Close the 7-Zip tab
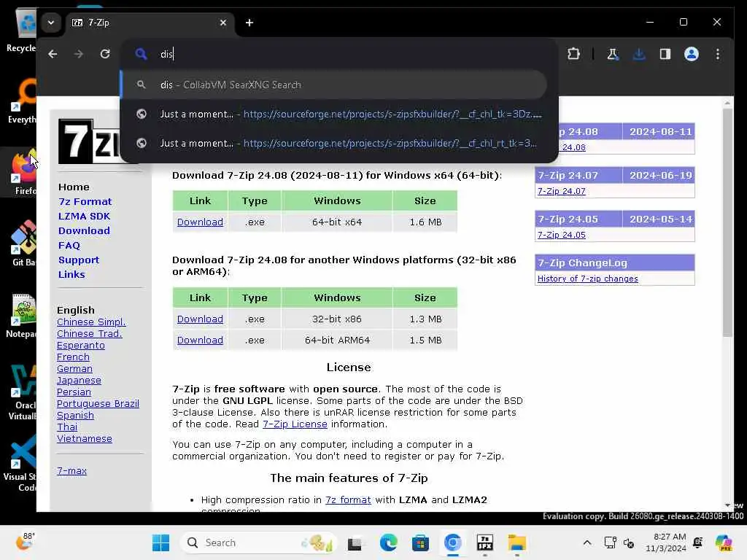Viewport: 747px width, 560px height. pyautogui.click(x=223, y=23)
